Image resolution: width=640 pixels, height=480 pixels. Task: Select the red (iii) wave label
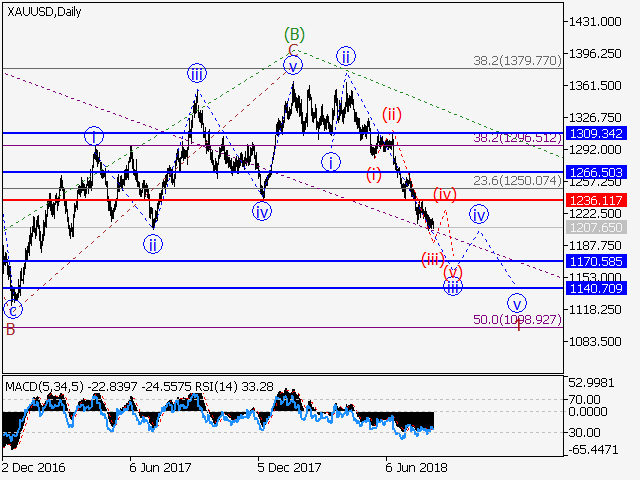coord(431,260)
